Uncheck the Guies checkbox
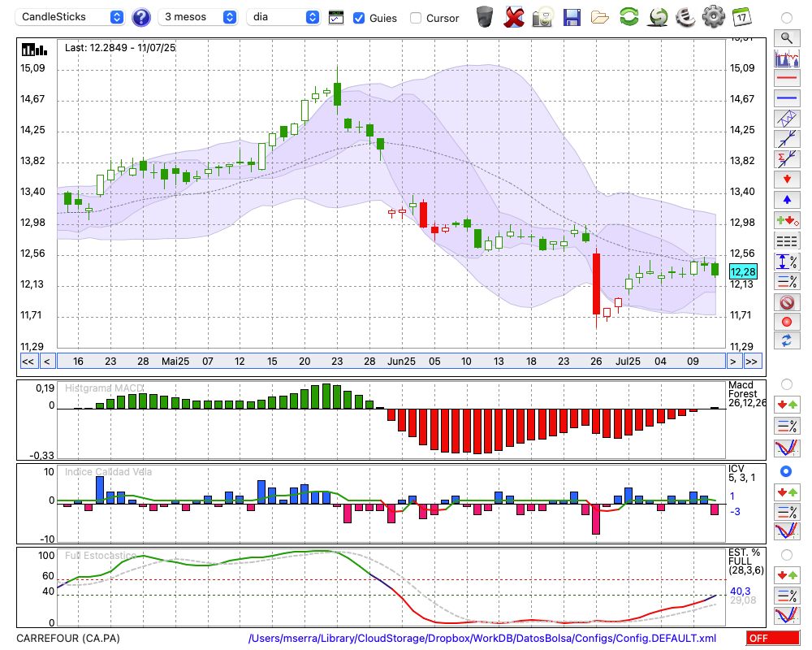Screen dimensions: 812x650 pyautogui.click(x=358, y=18)
